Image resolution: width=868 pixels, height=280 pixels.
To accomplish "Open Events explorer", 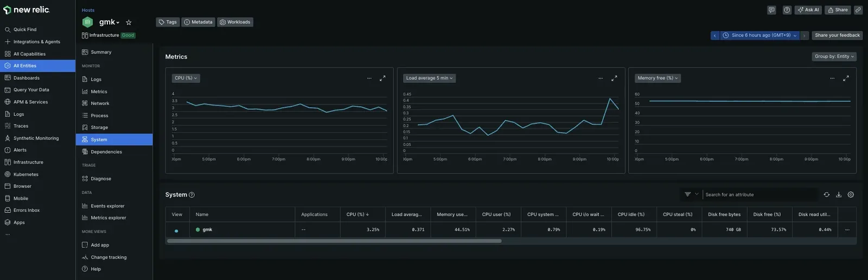I will [x=107, y=206].
